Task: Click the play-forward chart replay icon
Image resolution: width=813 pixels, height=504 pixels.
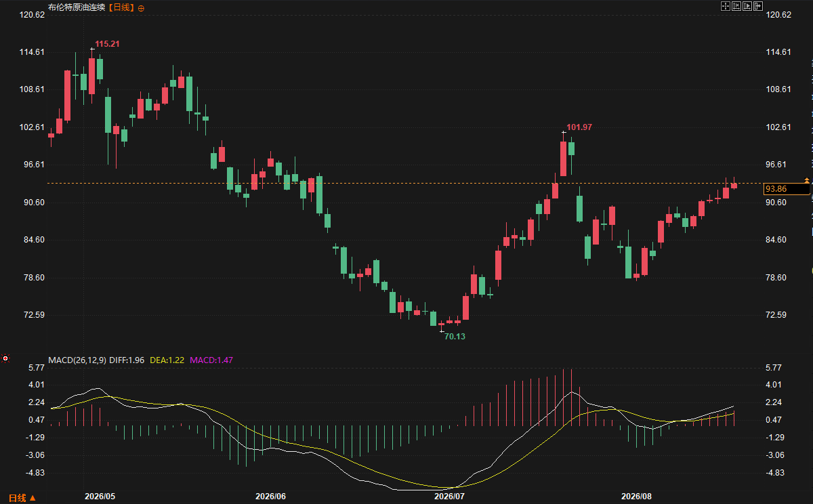Action: (748, 6)
